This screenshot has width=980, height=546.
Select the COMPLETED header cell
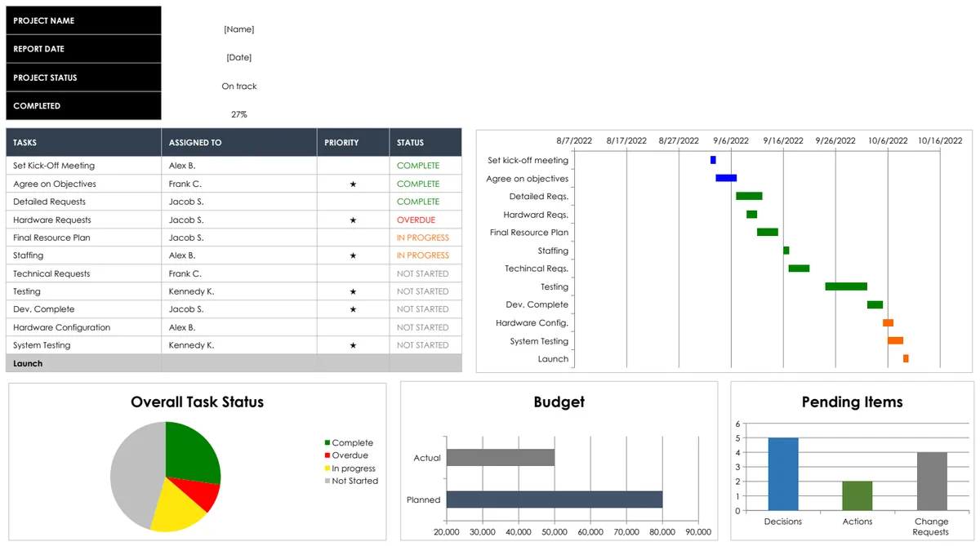83,106
